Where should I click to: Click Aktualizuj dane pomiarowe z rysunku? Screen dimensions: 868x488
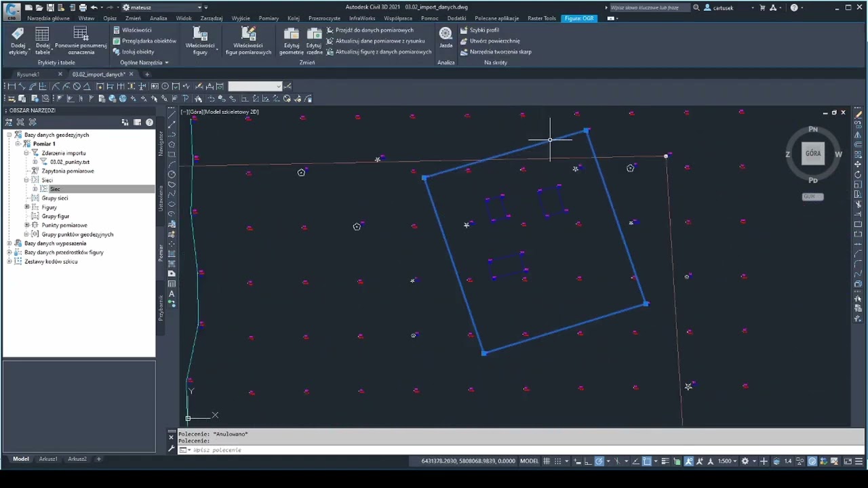coord(376,41)
